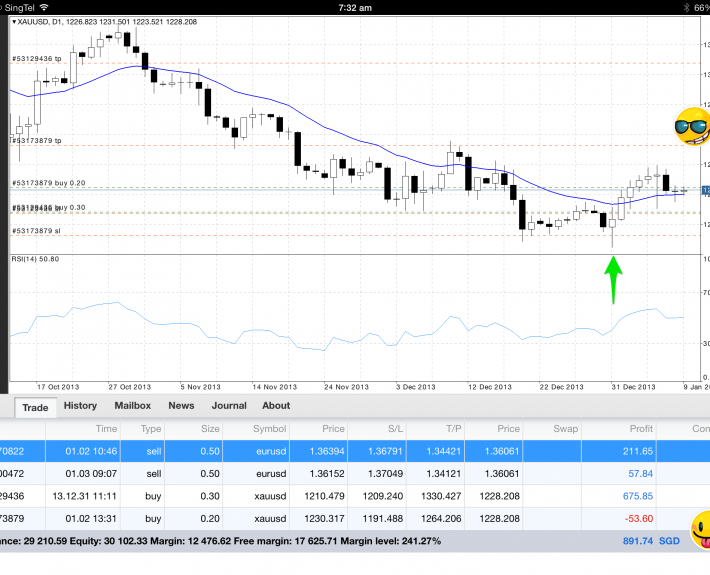Switch to the Mailbox tab
Image resolution: width=710 pixels, height=575 pixels.
click(132, 406)
